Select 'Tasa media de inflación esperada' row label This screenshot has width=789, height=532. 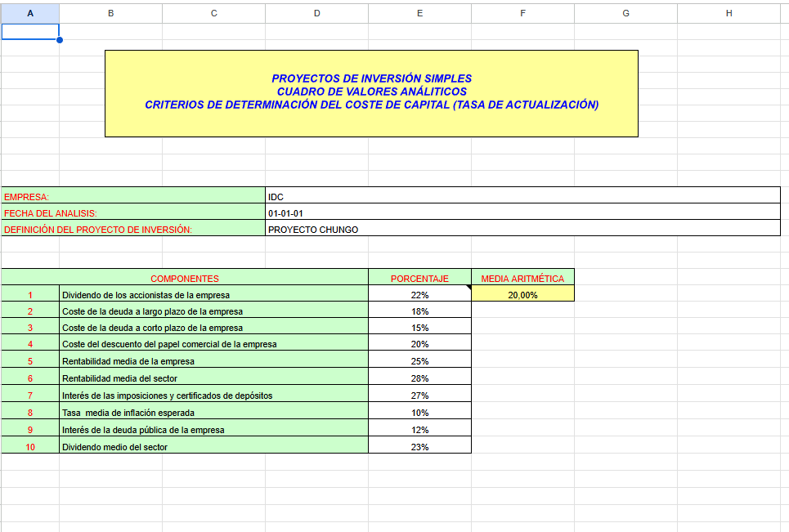(213, 413)
